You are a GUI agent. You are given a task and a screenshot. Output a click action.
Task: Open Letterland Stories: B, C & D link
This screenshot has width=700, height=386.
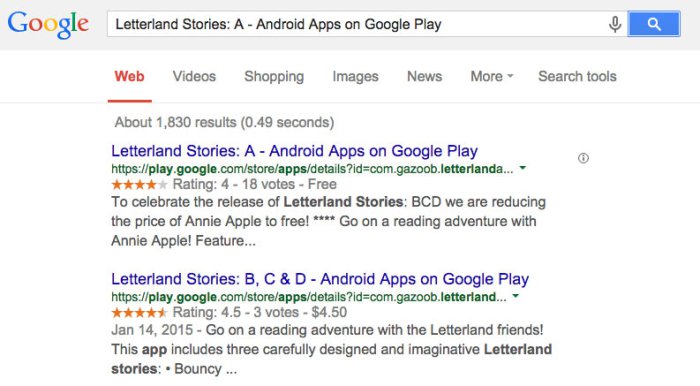pos(320,279)
